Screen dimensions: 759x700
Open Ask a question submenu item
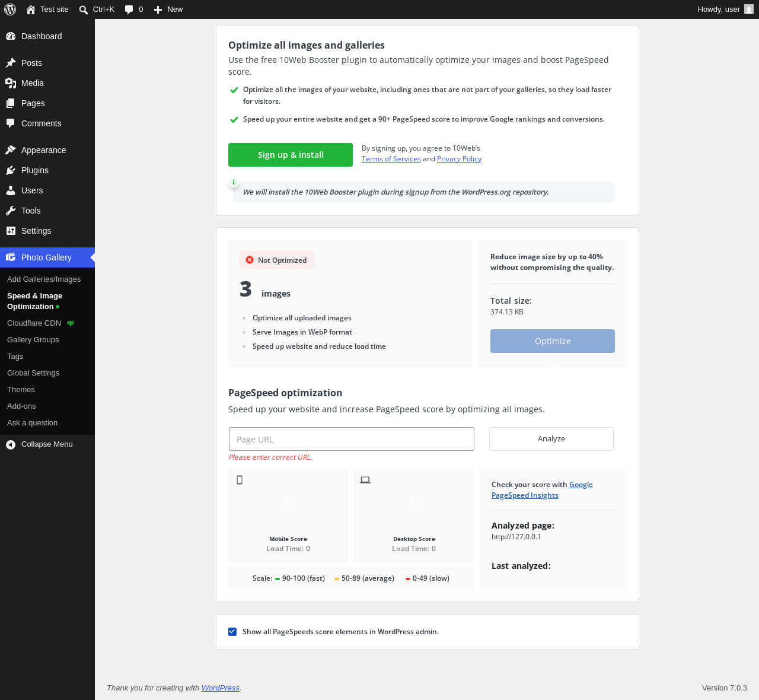(32, 423)
